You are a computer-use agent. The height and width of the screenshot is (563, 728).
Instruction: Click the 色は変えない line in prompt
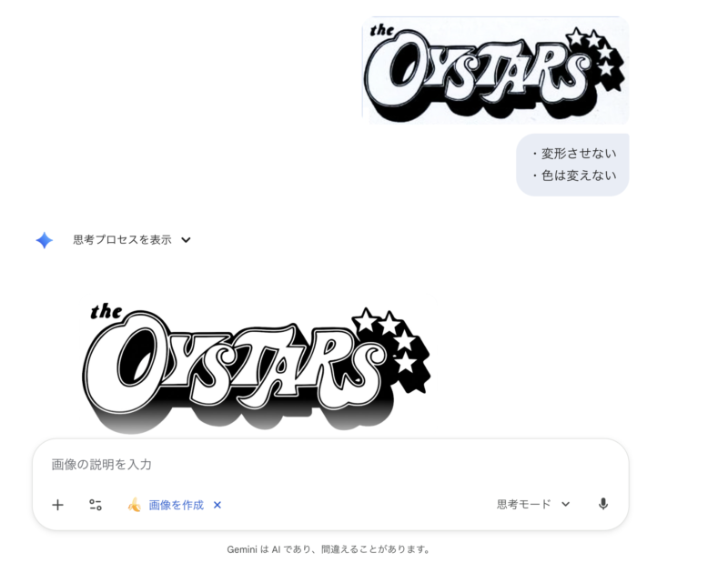point(575,176)
